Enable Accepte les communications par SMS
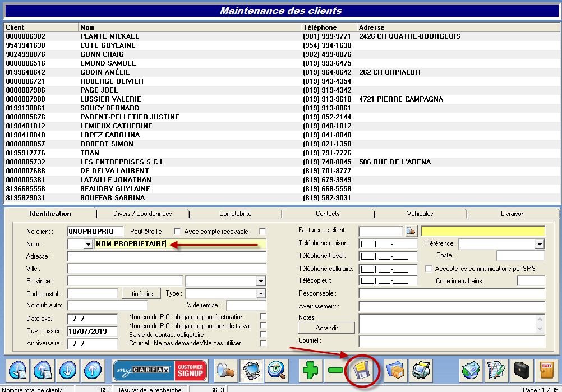 (x=429, y=269)
